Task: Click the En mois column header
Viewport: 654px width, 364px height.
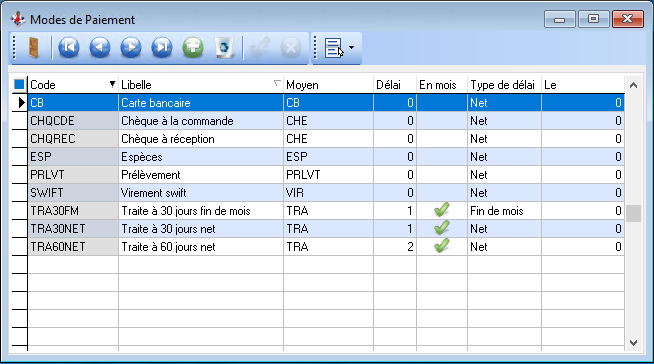Action: click(442, 85)
